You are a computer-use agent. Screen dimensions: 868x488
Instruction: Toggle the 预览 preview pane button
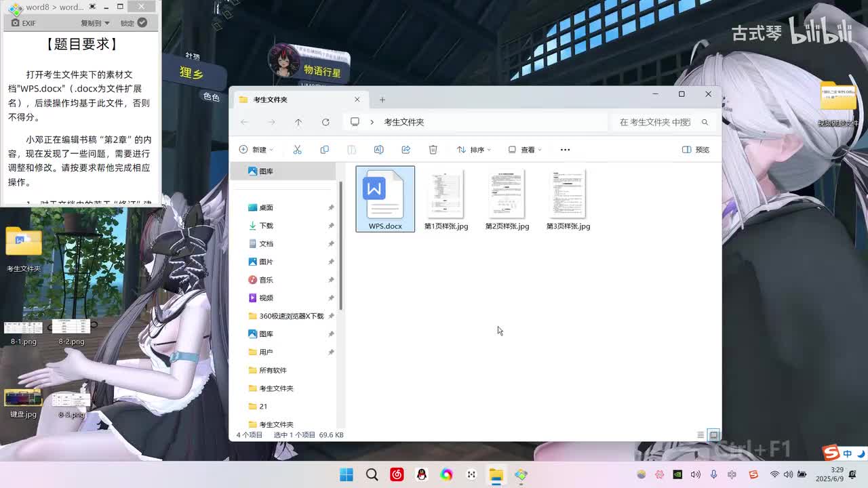coord(696,149)
